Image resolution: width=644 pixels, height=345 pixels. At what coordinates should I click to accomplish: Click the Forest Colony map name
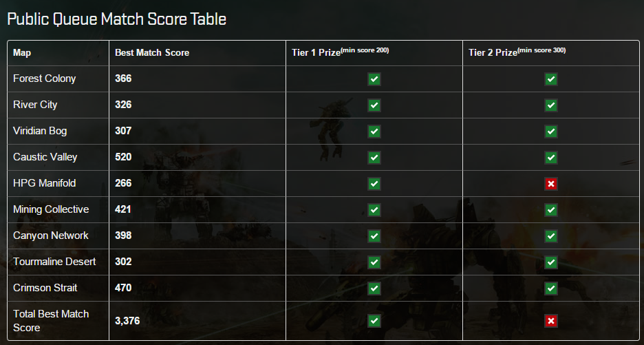pyautogui.click(x=44, y=79)
